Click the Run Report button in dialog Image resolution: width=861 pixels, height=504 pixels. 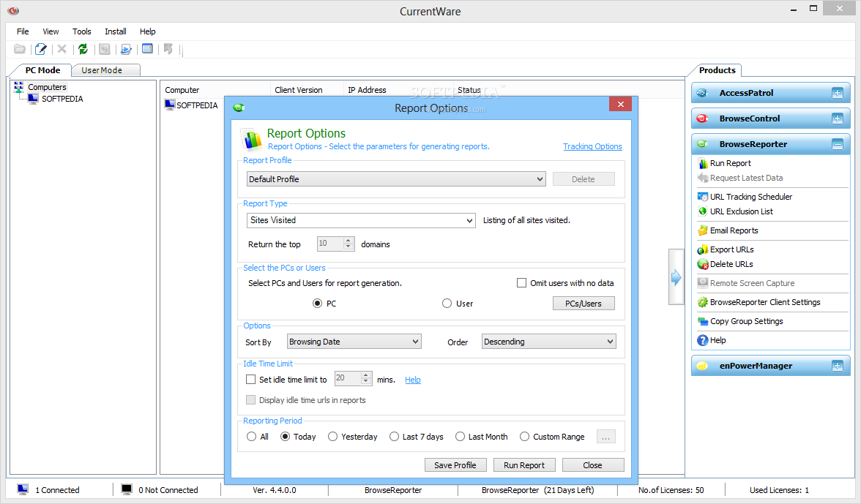tap(524, 465)
